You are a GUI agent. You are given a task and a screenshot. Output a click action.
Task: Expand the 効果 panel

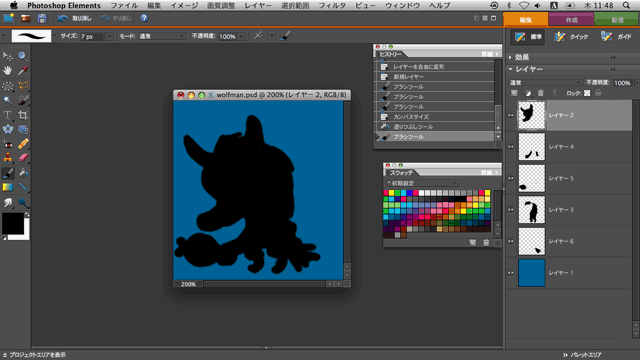(511, 58)
